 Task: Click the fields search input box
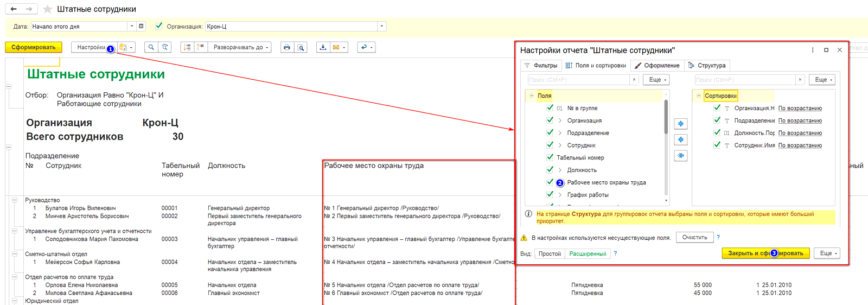tap(578, 80)
